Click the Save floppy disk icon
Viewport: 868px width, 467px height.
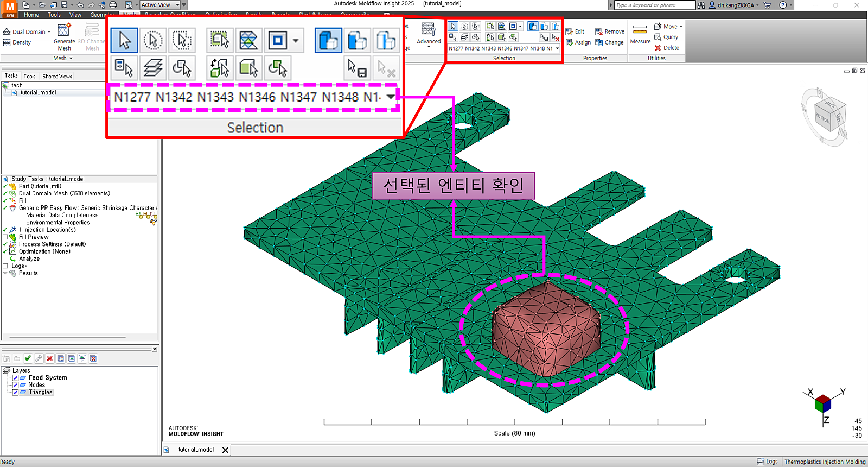[65, 5]
